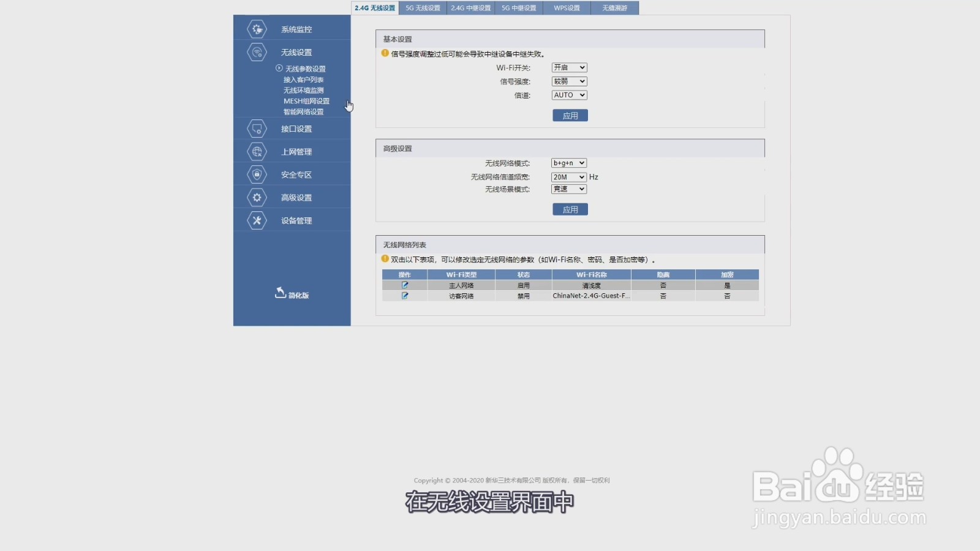Switch to 简化版 simplified view icon
The width and height of the screenshot is (980, 551).
281,293
